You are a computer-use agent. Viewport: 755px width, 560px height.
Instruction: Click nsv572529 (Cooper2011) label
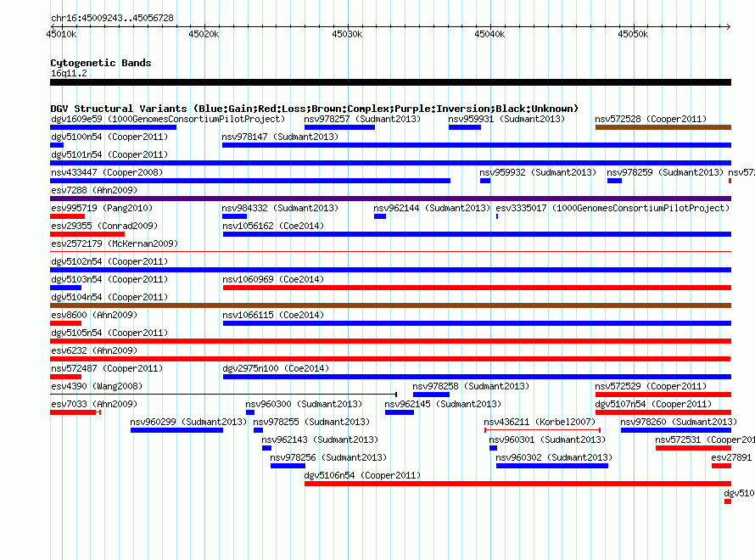[651, 386]
